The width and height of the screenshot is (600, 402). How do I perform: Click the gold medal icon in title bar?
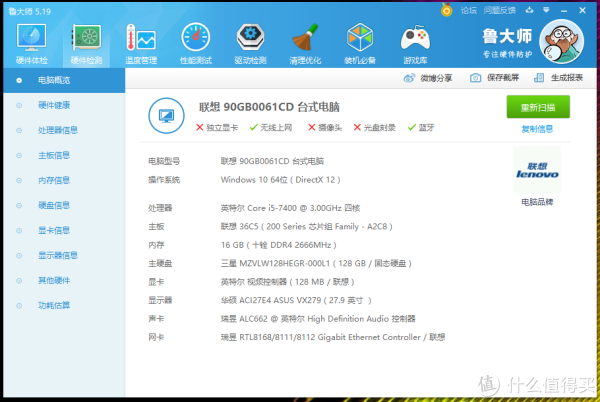[446, 10]
